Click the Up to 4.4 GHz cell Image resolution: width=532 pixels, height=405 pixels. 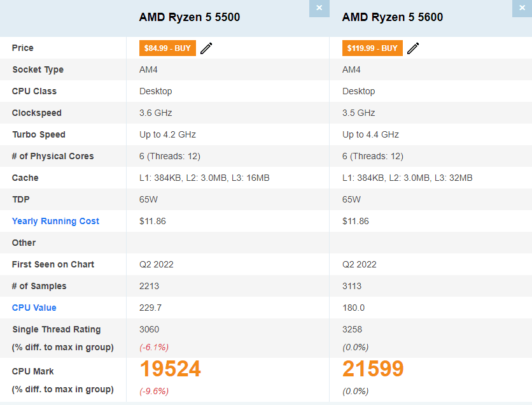pyautogui.click(x=370, y=134)
